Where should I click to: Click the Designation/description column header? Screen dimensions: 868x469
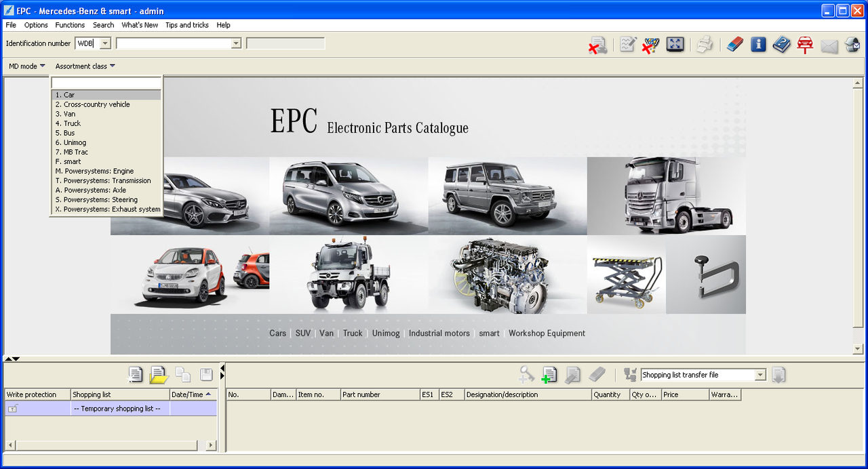[528, 394]
